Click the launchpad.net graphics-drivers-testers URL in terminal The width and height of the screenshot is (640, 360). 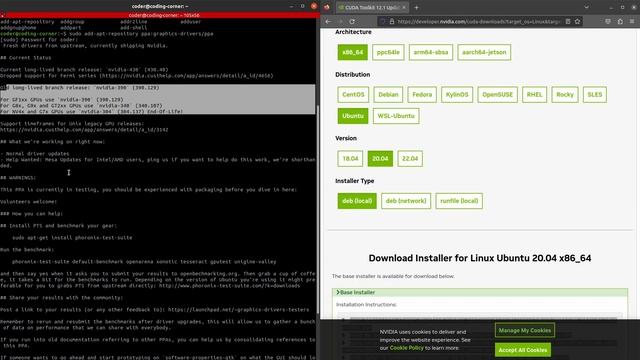[x=238, y=310]
